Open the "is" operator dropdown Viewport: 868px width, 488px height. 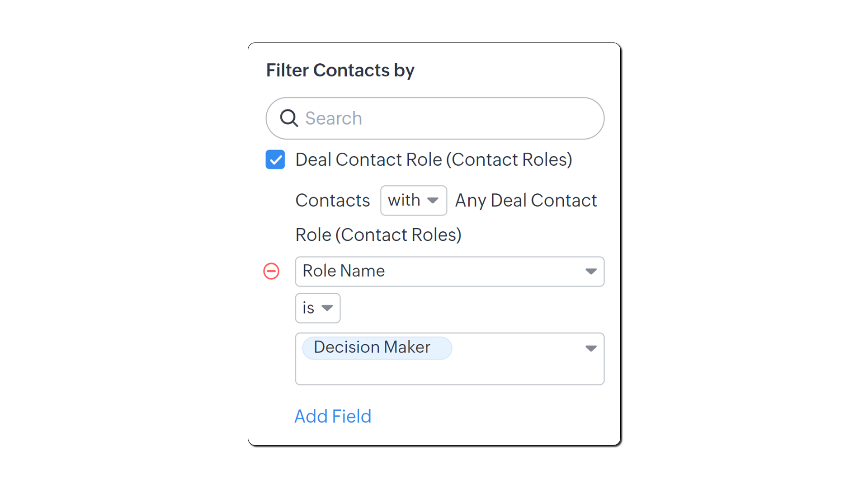(317, 308)
